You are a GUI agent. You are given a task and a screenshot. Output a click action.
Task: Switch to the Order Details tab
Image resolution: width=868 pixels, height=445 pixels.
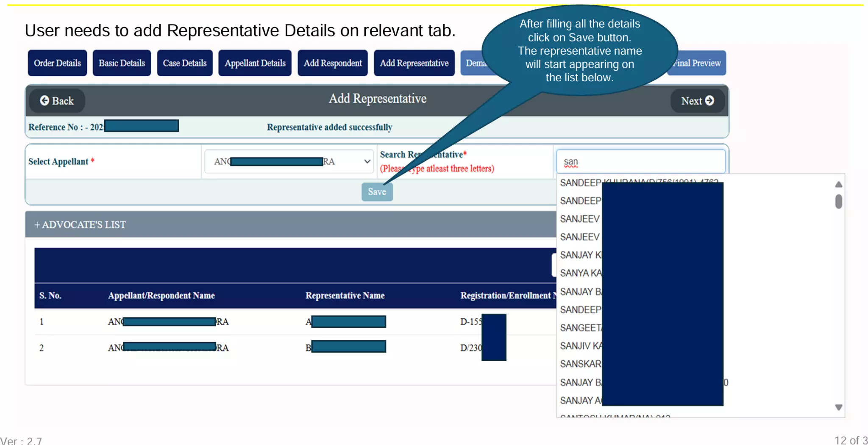point(57,63)
